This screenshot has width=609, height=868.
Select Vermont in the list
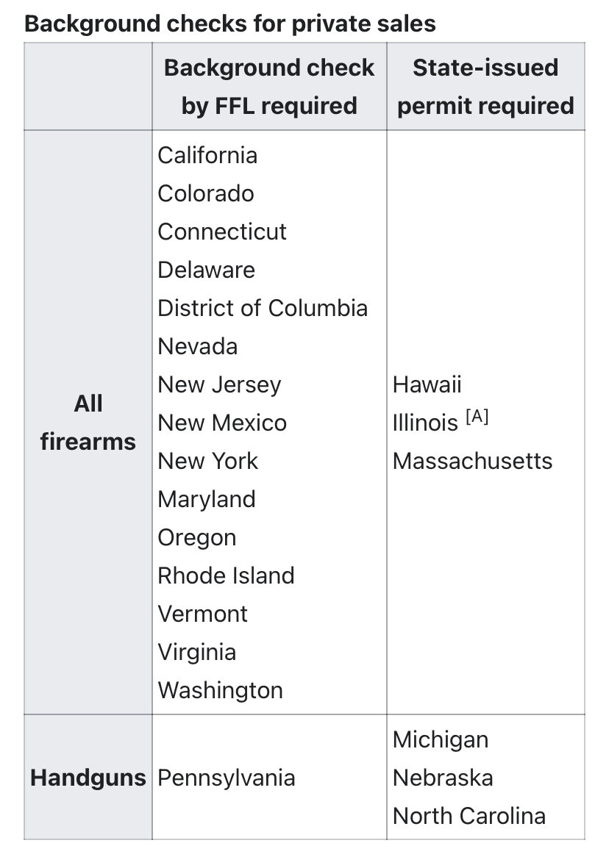tap(202, 614)
